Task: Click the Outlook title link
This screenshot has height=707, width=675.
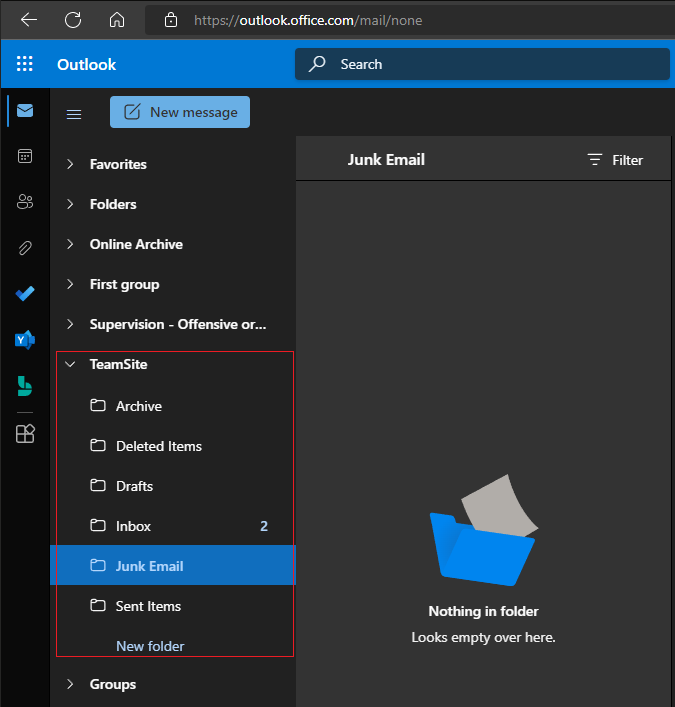Action: (87, 64)
